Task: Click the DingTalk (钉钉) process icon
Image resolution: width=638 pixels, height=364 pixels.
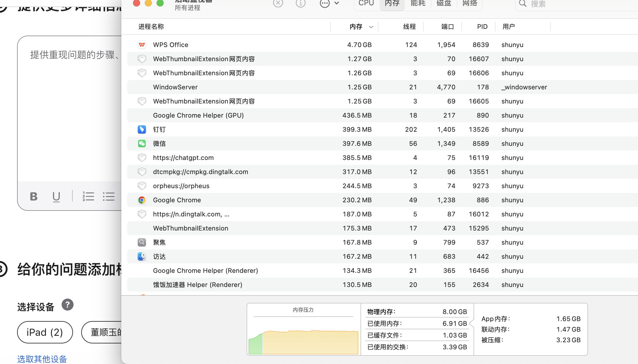Action: point(142,129)
